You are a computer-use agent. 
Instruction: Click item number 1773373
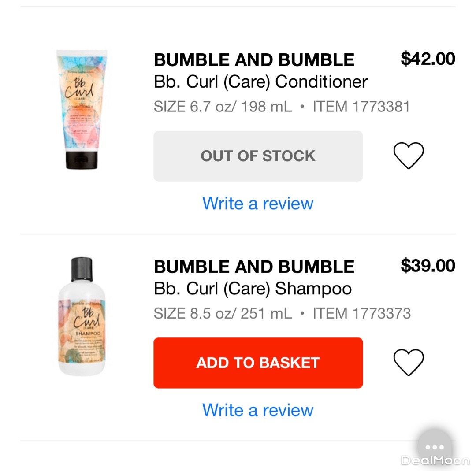pos(361,313)
